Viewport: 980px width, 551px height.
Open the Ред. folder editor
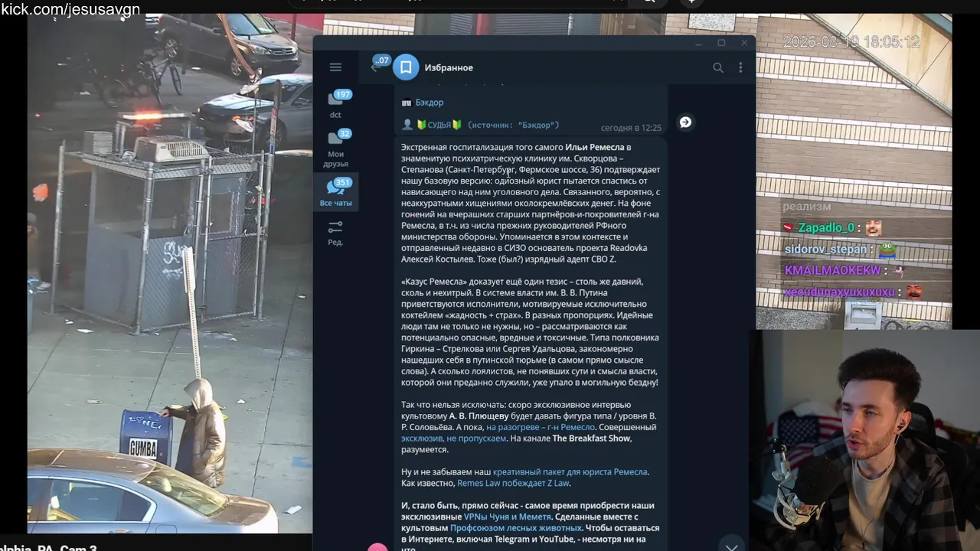335,233
